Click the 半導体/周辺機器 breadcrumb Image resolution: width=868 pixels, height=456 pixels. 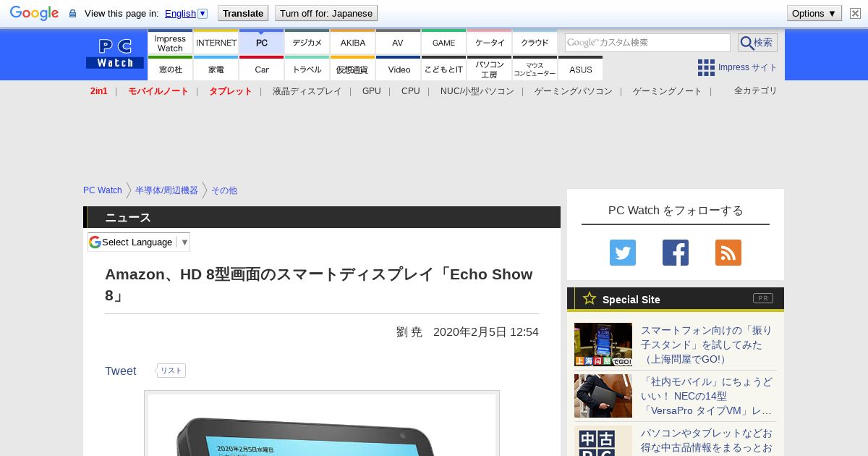coord(166,190)
